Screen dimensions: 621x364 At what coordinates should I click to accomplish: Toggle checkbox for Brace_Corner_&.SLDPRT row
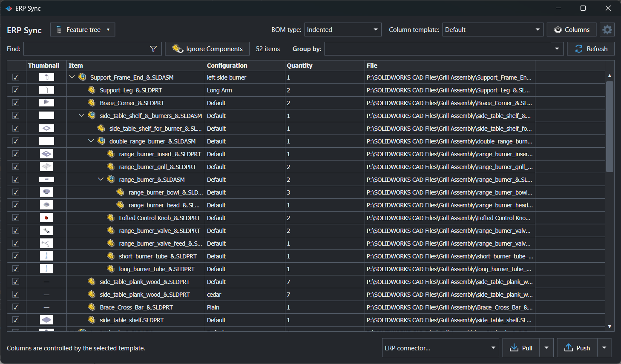point(16,103)
